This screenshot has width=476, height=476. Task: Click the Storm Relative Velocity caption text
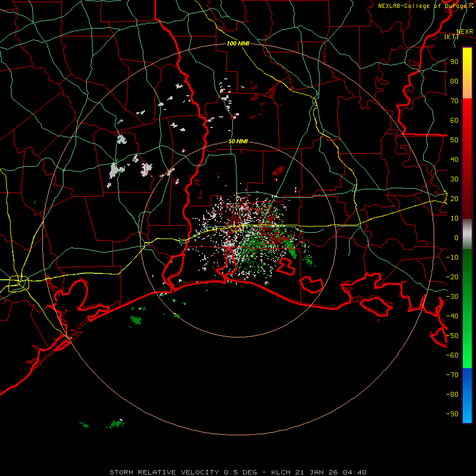(238, 472)
